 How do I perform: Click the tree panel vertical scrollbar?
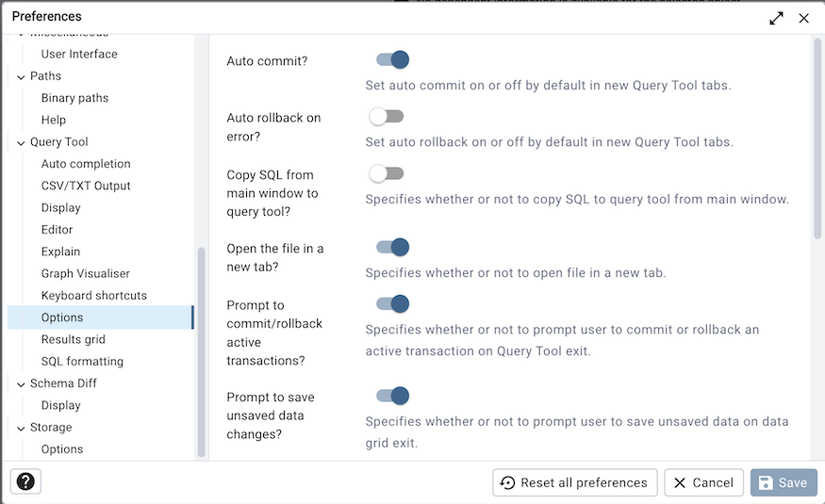[x=201, y=352]
